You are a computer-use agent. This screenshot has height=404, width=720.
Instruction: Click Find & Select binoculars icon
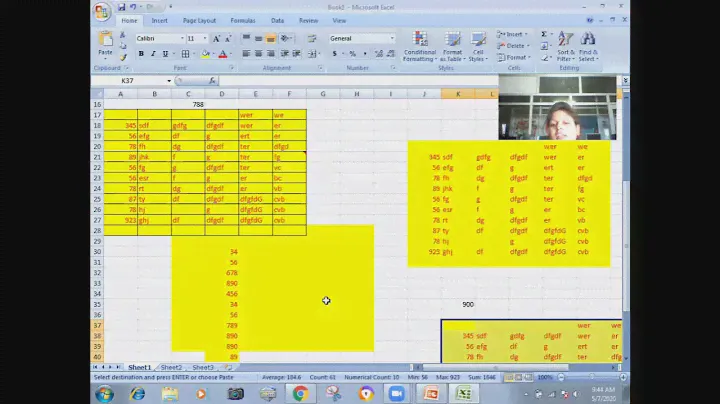pos(588,42)
